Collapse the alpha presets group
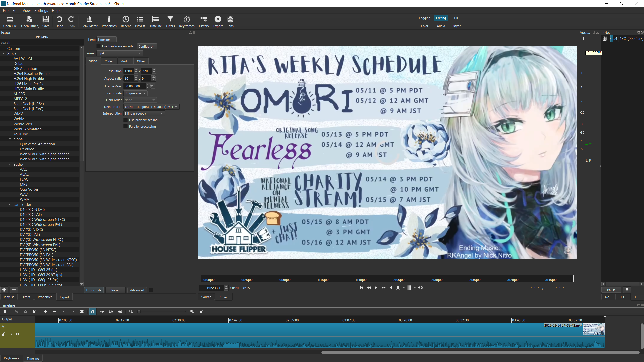Screen dimensions: 644x362 pos(10,139)
